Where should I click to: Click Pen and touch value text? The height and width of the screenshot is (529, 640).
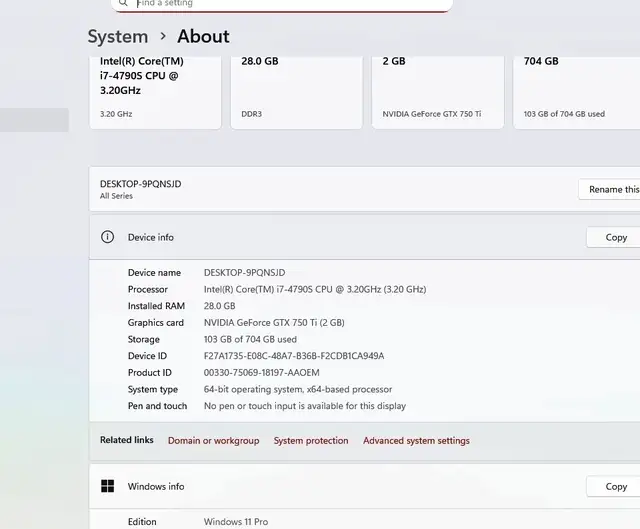coord(305,406)
